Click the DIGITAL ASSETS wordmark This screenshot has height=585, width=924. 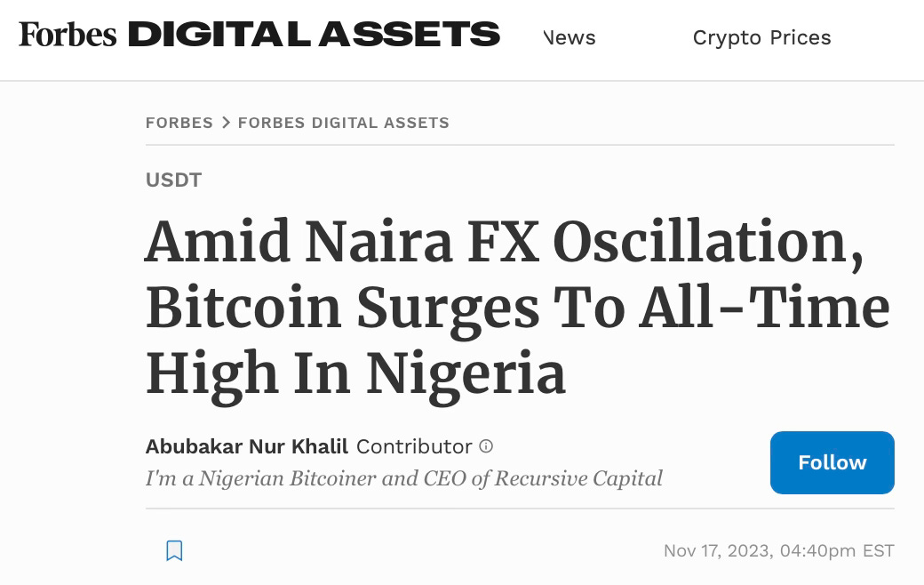[x=314, y=36]
